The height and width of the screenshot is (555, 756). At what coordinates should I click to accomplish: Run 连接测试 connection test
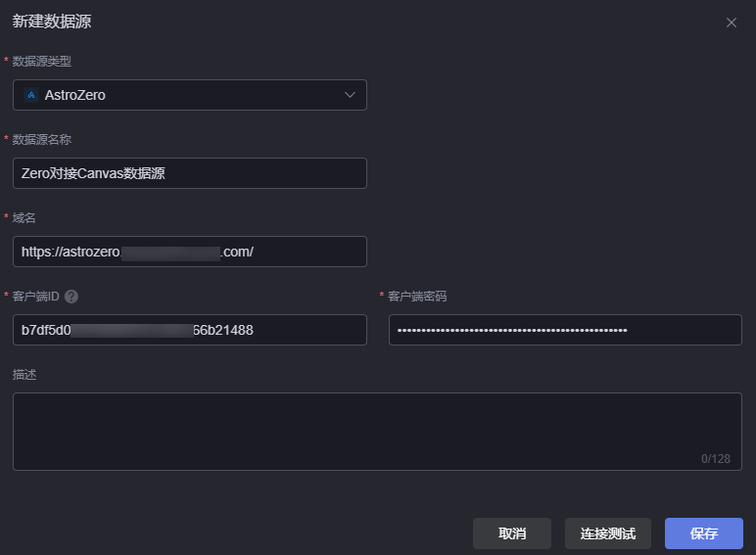[x=608, y=533]
